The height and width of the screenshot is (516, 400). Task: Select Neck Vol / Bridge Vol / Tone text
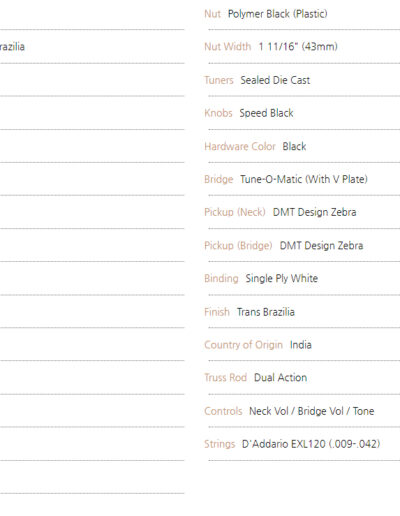[312, 411]
